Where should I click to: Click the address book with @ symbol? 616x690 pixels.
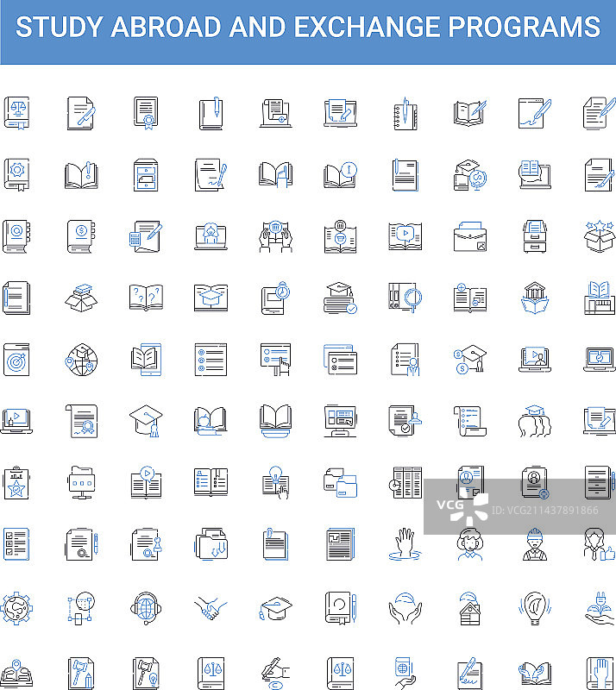coord(16,235)
